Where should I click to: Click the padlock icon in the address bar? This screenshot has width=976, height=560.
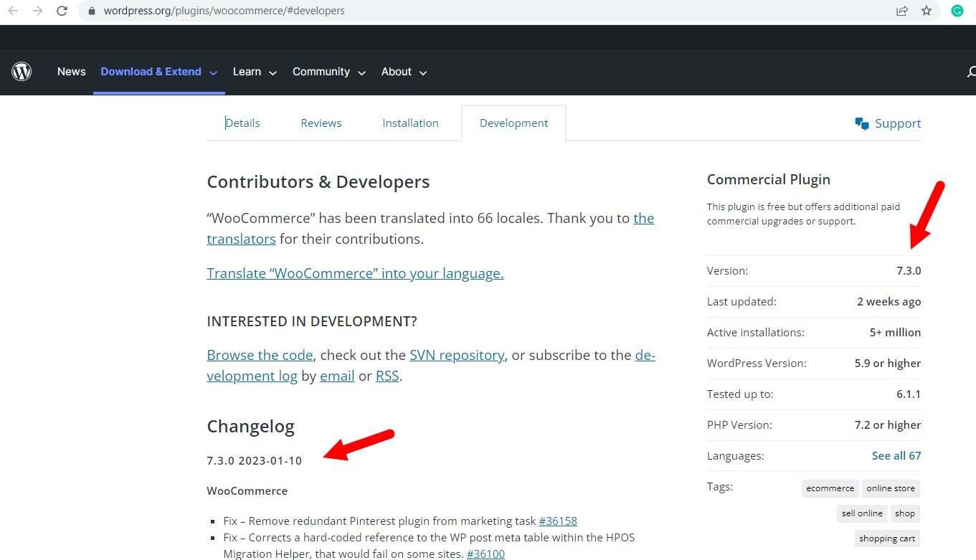point(90,11)
